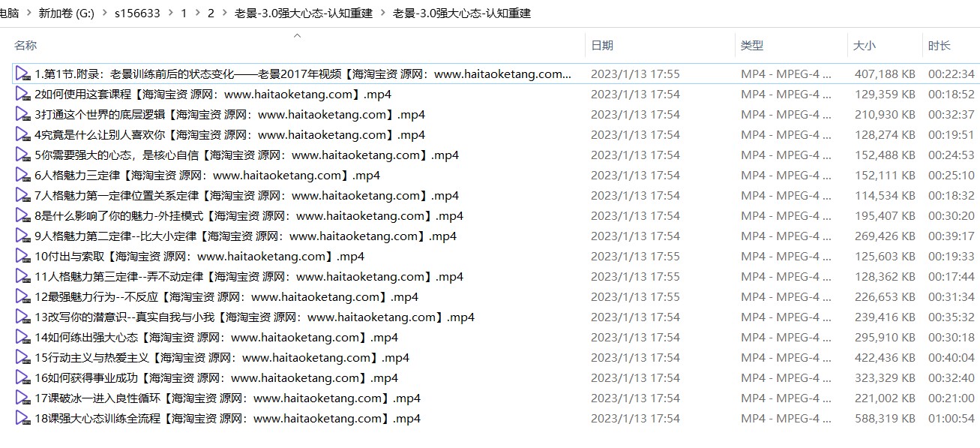Click size value 269,426 KB
Viewport: 980px width, 448px height.
(x=885, y=236)
